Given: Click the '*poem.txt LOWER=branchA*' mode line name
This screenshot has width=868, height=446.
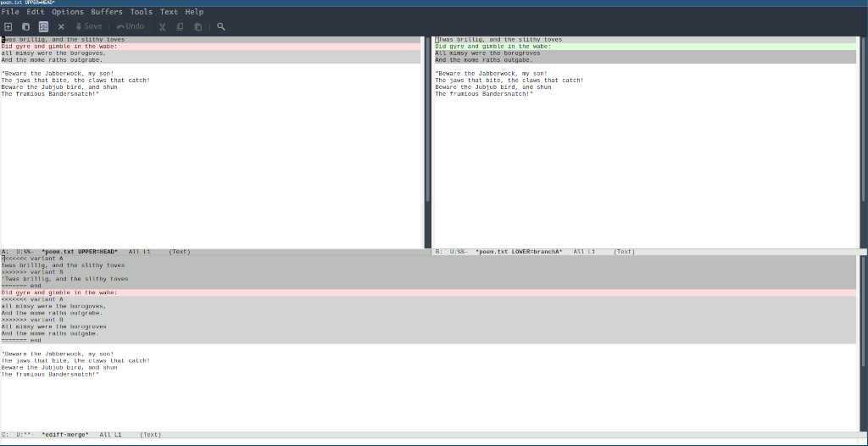Looking at the screenshot, I should click(x=519, y=252).
